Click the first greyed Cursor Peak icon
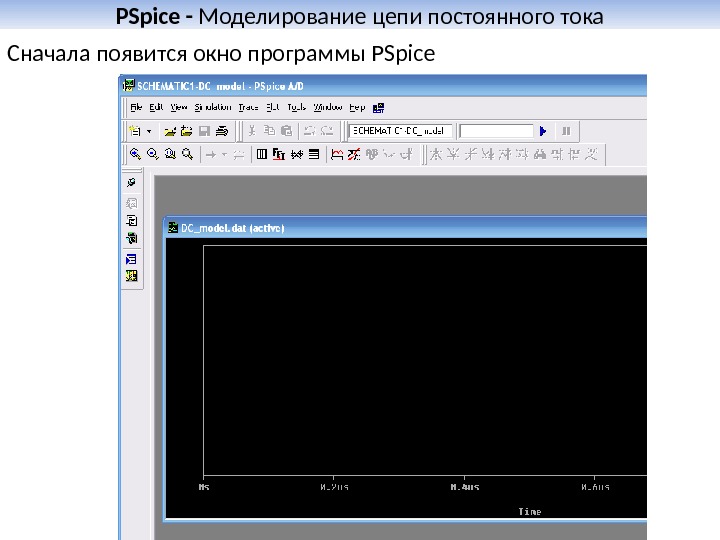 tap(435, 154)
